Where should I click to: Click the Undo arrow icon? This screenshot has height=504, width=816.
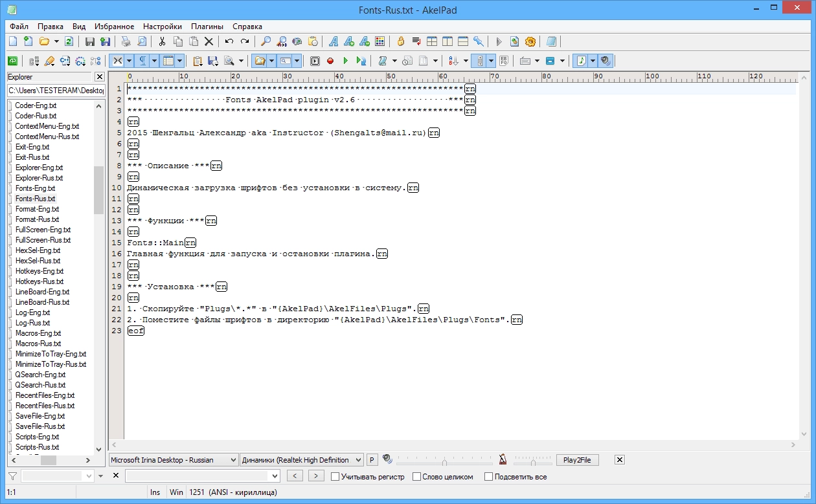[229, 41]
